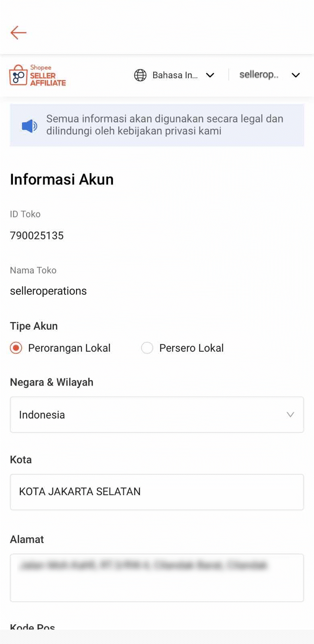Focus the Kota input field
This screenshot has width=314, height=644.
(x=157, y=492)
